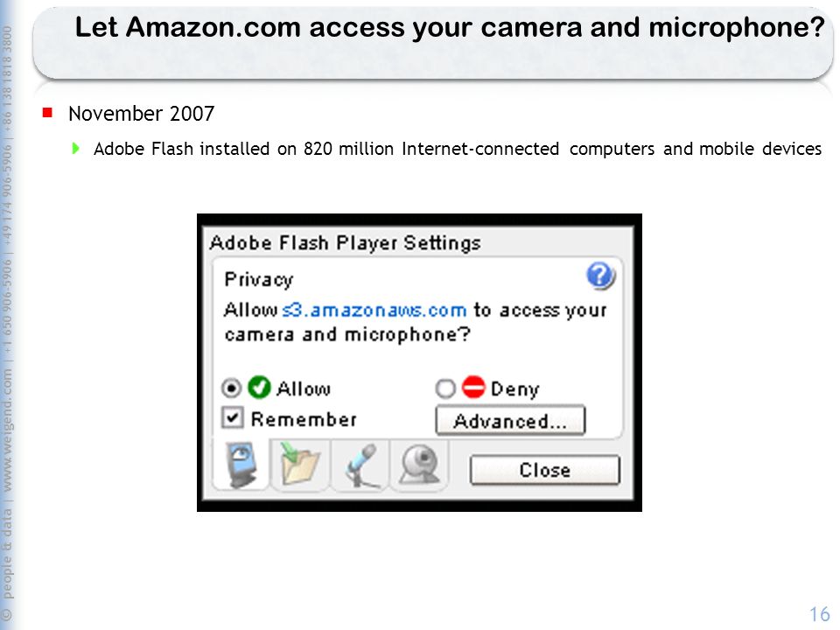The width and height of the screenshot is (840, 630).
Task: Switch to the Privacy monitor tab icon
Action: [241, 465]
